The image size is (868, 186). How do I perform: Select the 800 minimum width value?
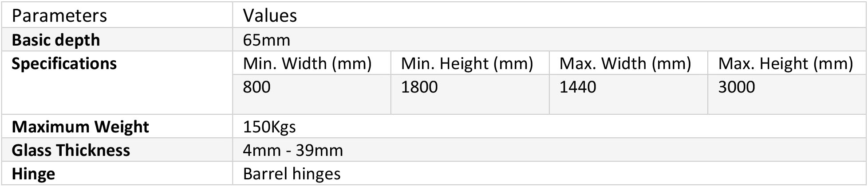click(256, 87)
